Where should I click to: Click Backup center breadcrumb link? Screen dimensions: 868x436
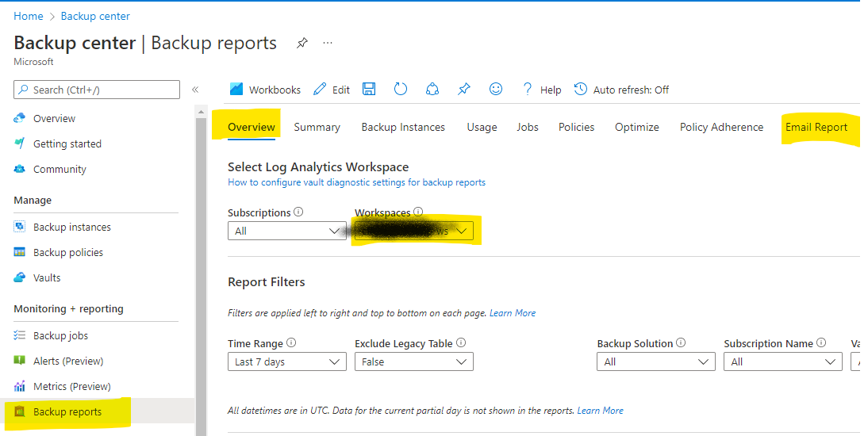95,16
